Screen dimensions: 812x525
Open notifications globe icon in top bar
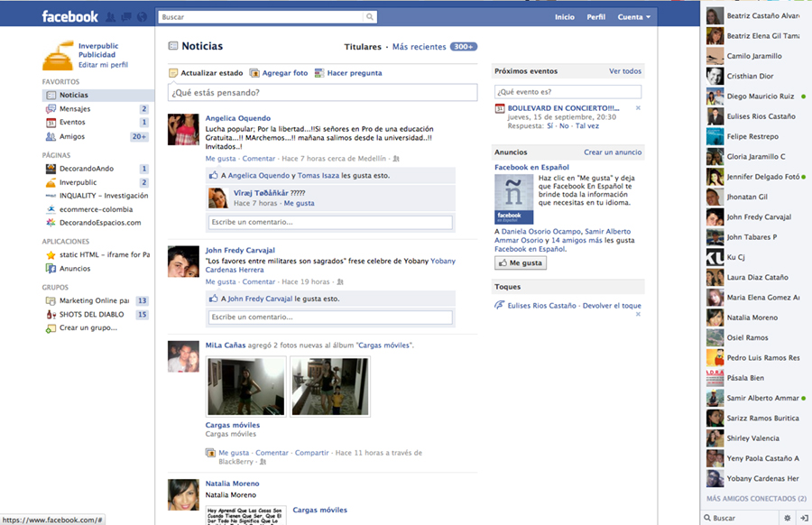[x=142, y=17]
